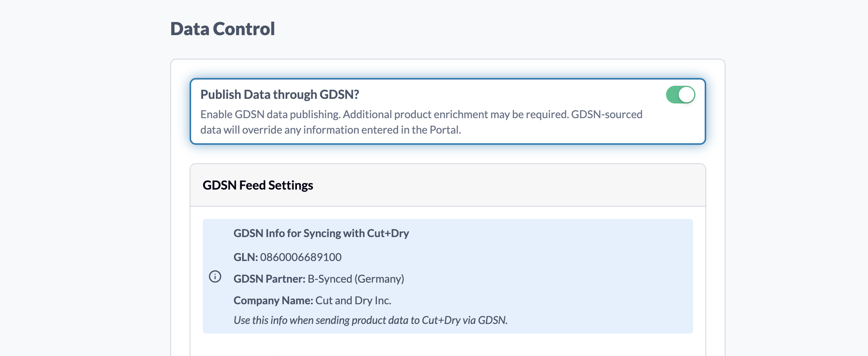
Task: Click the GDSN Partner label
Action: click(270, 279)
